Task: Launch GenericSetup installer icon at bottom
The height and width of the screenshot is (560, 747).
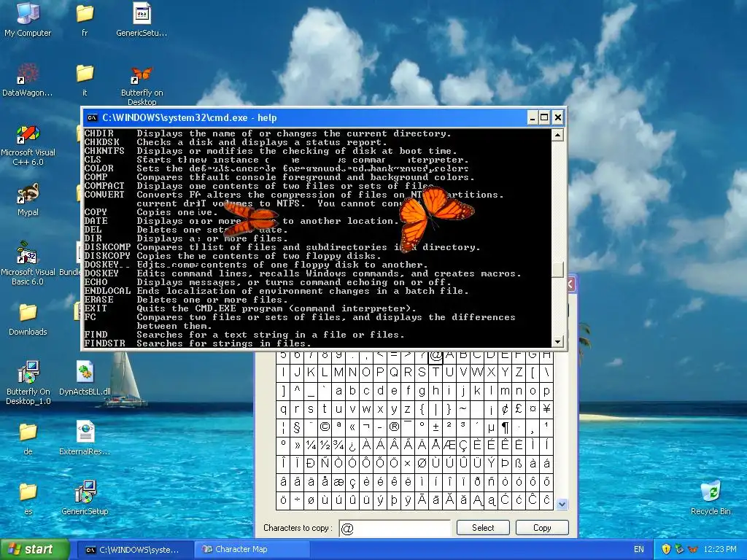Action: [x=85, y=498]
